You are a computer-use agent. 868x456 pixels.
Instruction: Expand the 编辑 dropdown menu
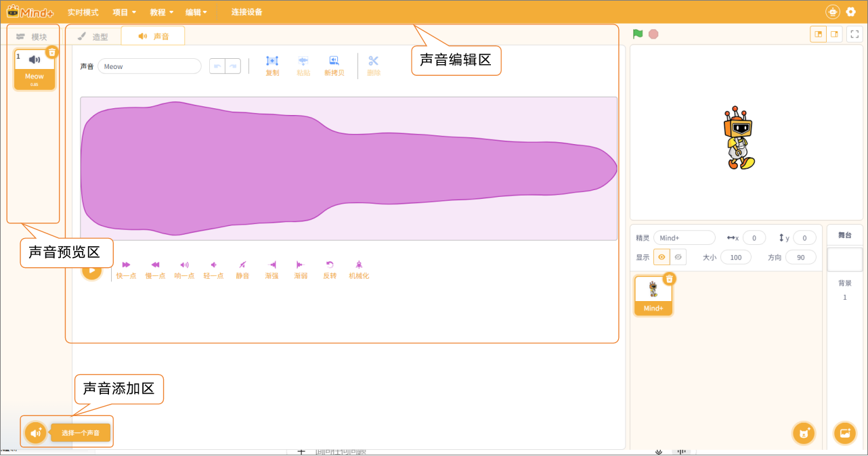(196, 12)
